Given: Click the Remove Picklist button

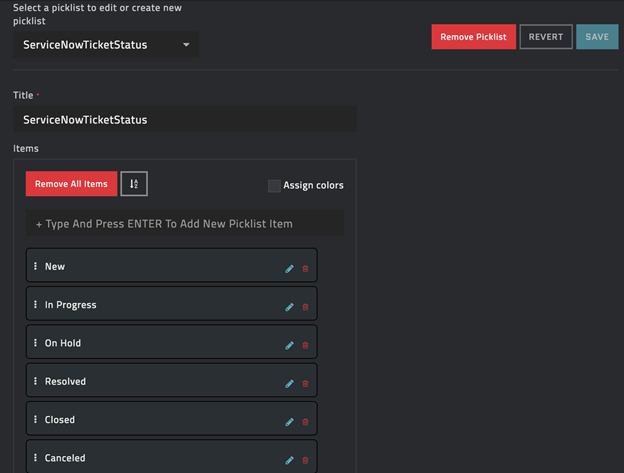Looking at the screenshot, I should 474,37.
